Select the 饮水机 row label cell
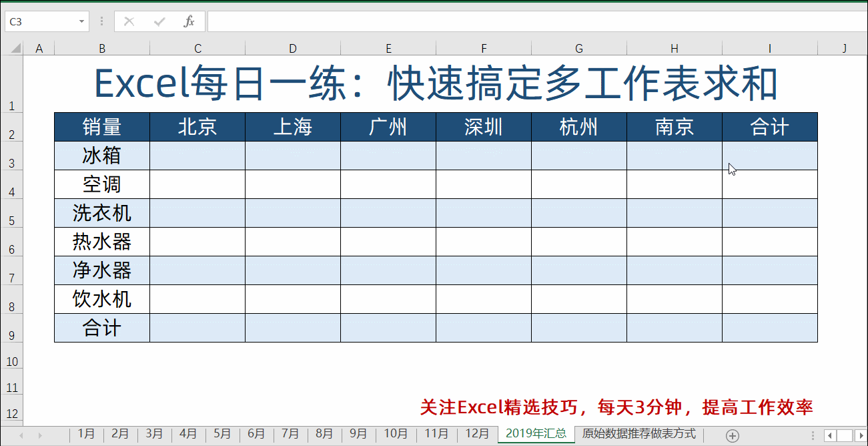 (x=102, y=299)
